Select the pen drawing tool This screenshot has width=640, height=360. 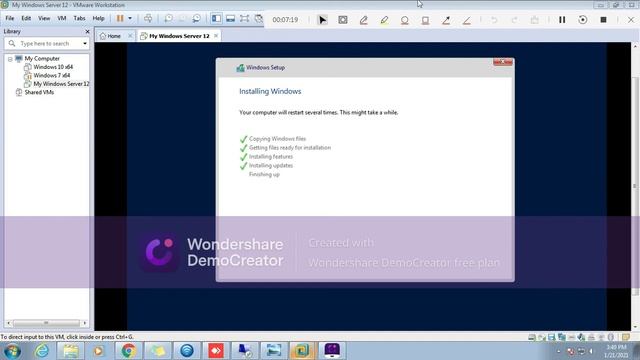click(x=363, y=20)
